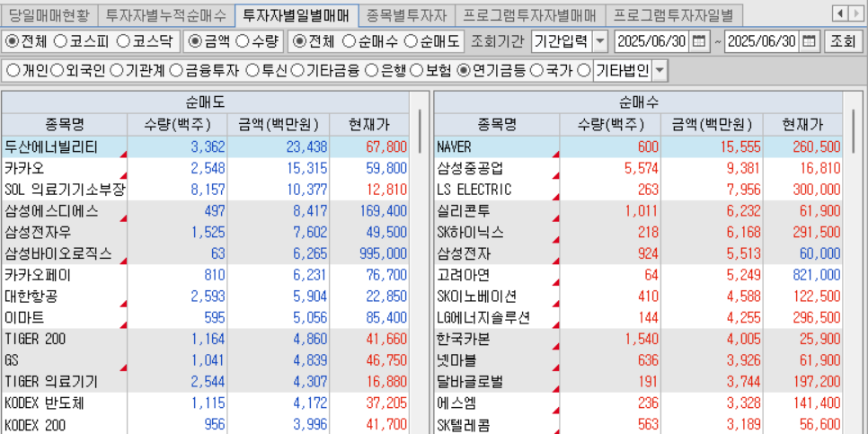Image resolution: width=868 pixels, height=434 pixels.
Task: Select the 외국인 investor radio button
Action: click(56, 70)
